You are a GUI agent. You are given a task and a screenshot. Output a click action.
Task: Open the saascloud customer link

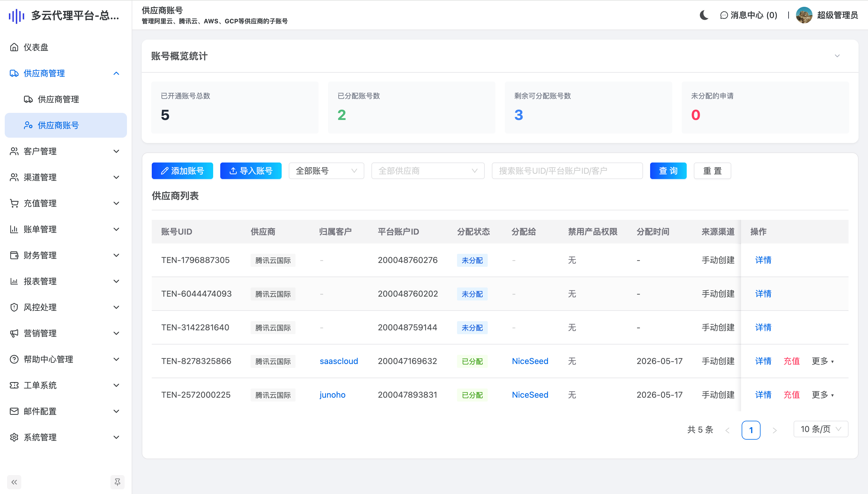click(x=339, y=361)
